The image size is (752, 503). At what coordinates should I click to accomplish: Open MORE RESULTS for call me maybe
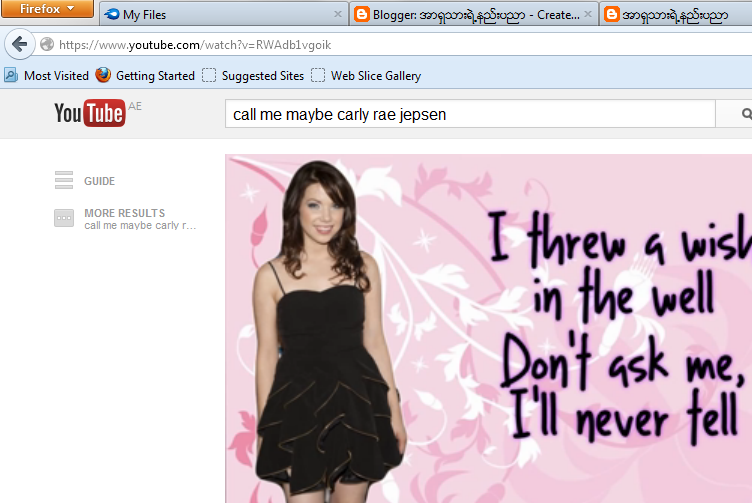pos(126,219)
